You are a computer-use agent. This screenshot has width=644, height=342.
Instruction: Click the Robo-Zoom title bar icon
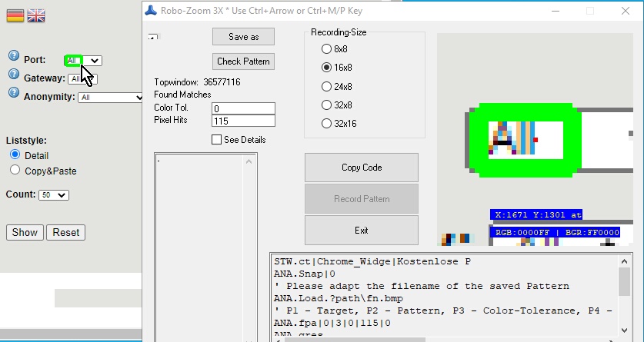pos(152,11)
